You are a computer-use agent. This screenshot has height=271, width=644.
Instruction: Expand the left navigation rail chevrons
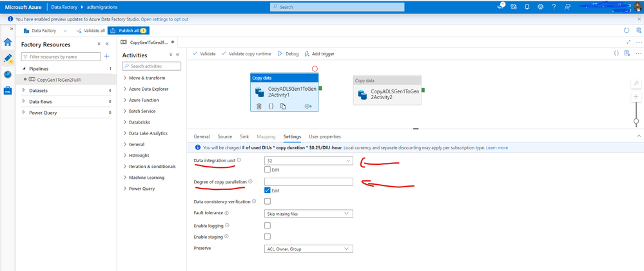pyautogui.click(x=12, y=29)
